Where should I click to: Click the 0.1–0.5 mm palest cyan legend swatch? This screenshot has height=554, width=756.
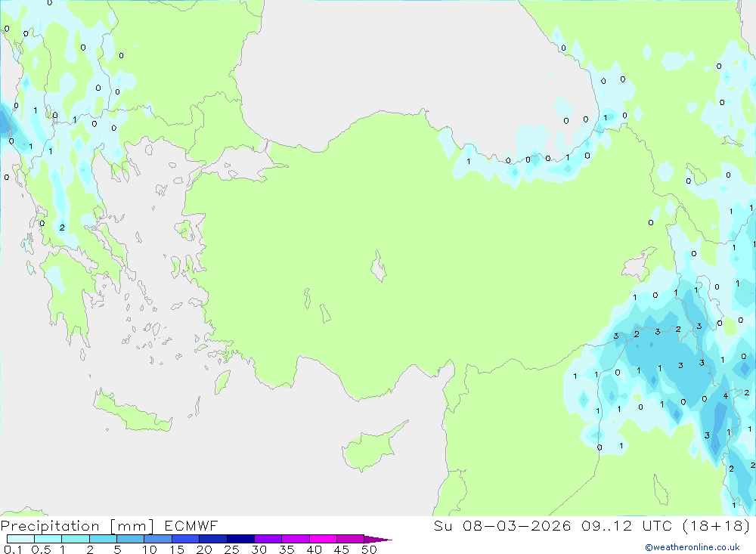(x=20, y=539)
